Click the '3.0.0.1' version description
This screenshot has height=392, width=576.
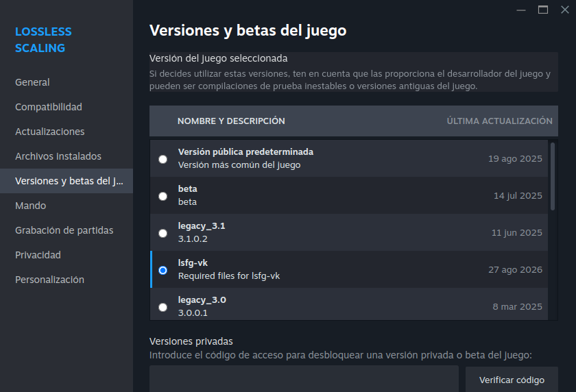pyautogui.click(x=193, y=313)
